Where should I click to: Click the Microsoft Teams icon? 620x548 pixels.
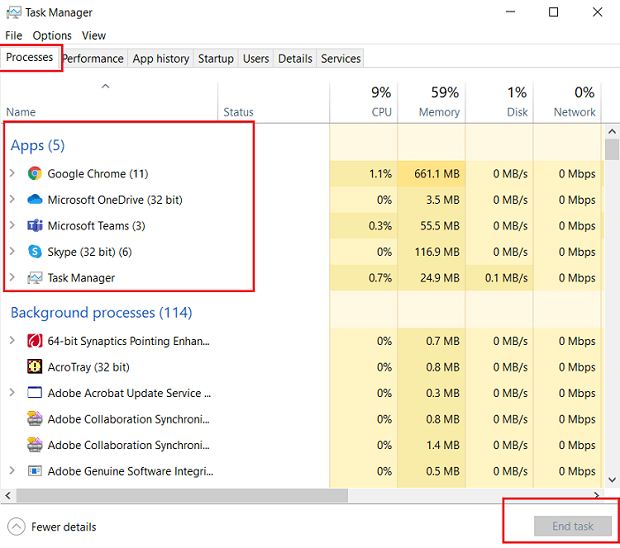pos(34,226)
